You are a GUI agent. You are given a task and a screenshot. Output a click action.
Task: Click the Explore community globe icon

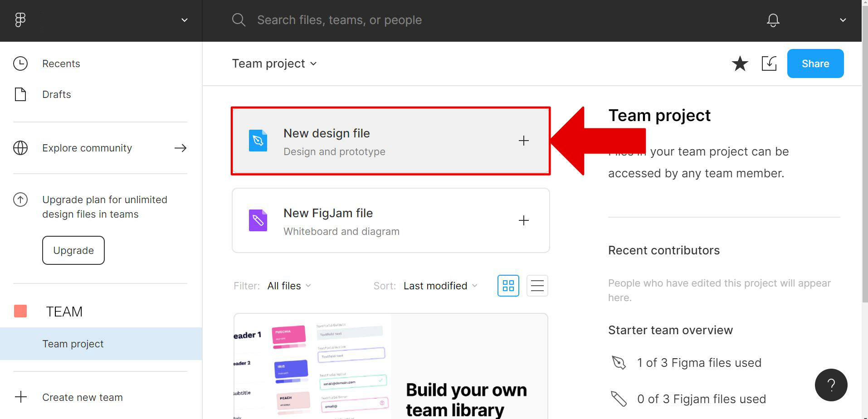tap(20, 148)
